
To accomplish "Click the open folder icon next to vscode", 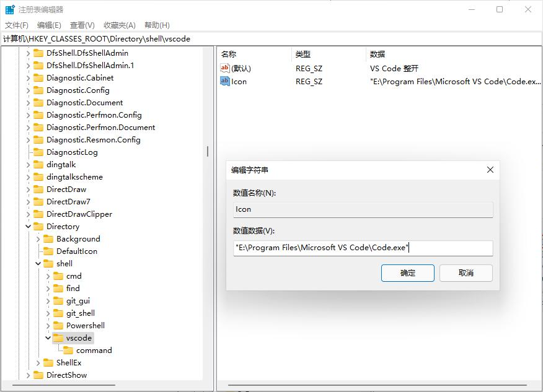I will tap(58, 338).
